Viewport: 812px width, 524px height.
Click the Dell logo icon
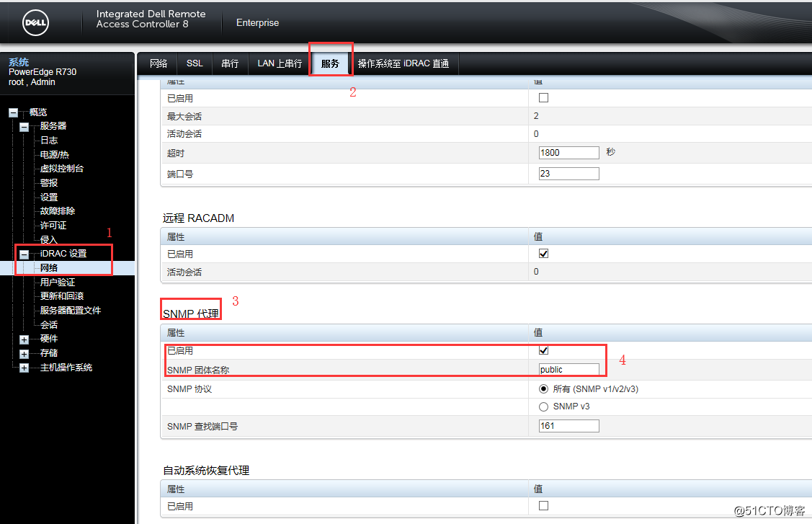36,23
